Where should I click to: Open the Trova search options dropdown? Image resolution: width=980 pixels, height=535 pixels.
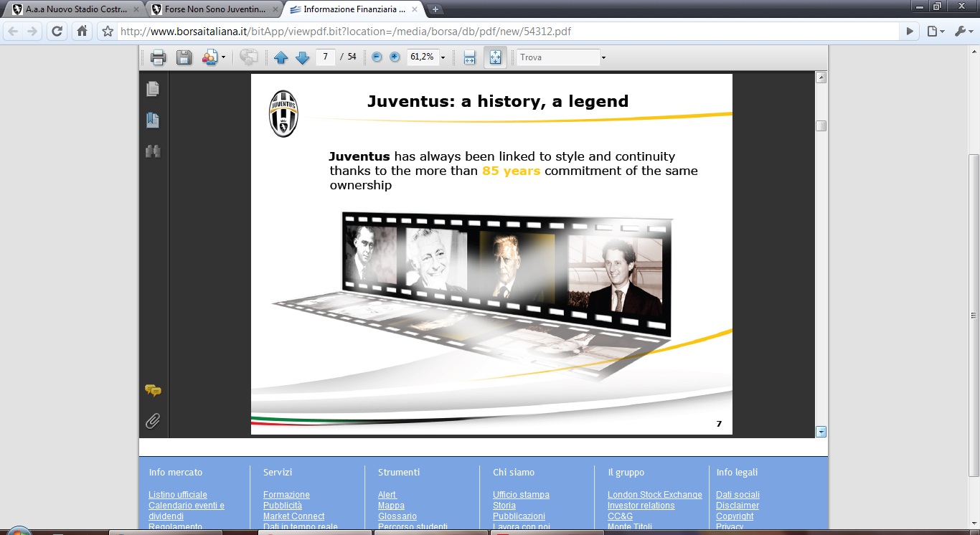[603, 57]
